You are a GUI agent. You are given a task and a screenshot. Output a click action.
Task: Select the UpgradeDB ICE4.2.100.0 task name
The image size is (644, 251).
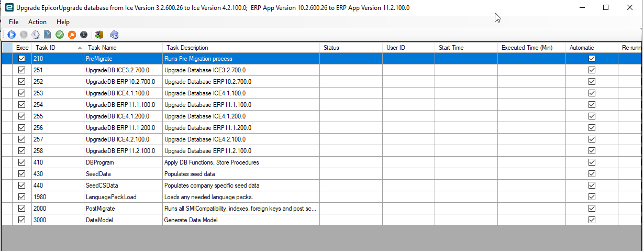(123, 139)
